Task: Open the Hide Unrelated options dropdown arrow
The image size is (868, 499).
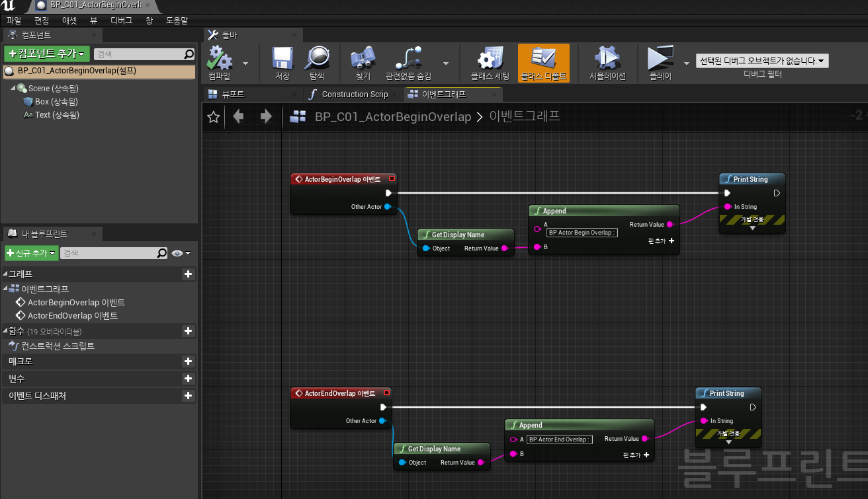Action: tap(446, 63)
